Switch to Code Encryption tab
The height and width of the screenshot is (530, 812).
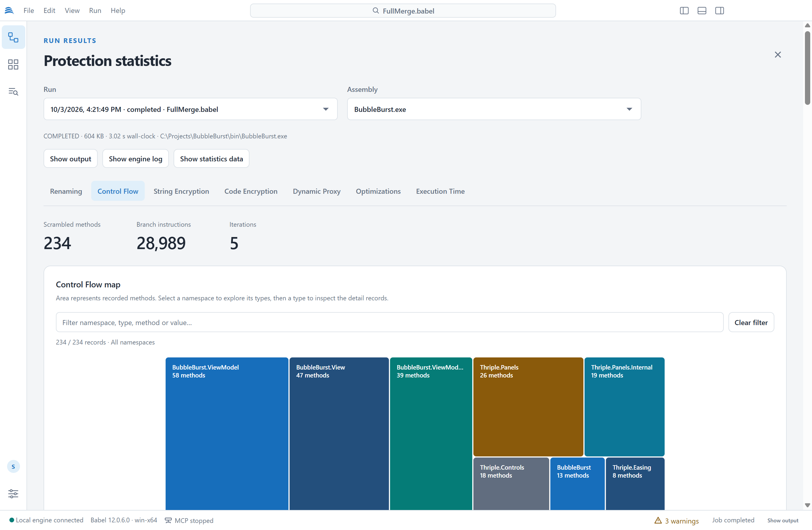tap(251, 191)
